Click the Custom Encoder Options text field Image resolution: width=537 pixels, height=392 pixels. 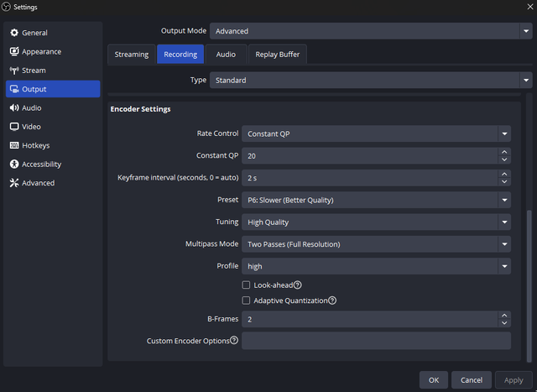[x=376, y=341]
